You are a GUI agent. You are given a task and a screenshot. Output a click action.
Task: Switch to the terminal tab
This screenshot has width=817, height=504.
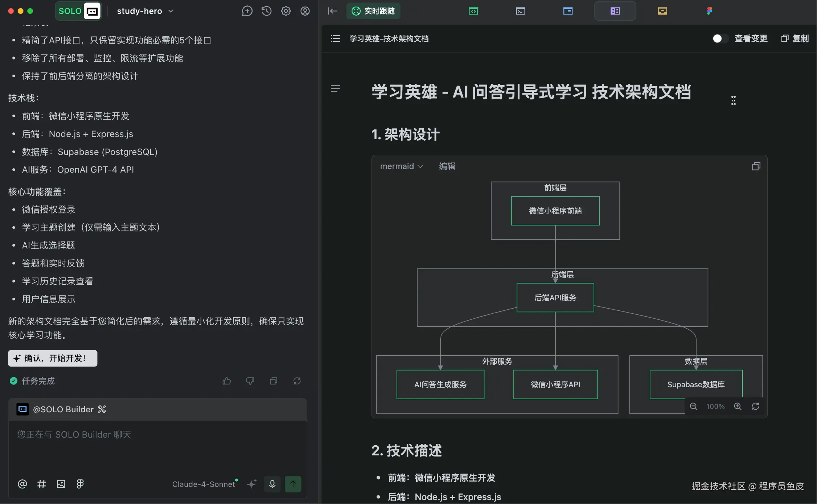521,11
